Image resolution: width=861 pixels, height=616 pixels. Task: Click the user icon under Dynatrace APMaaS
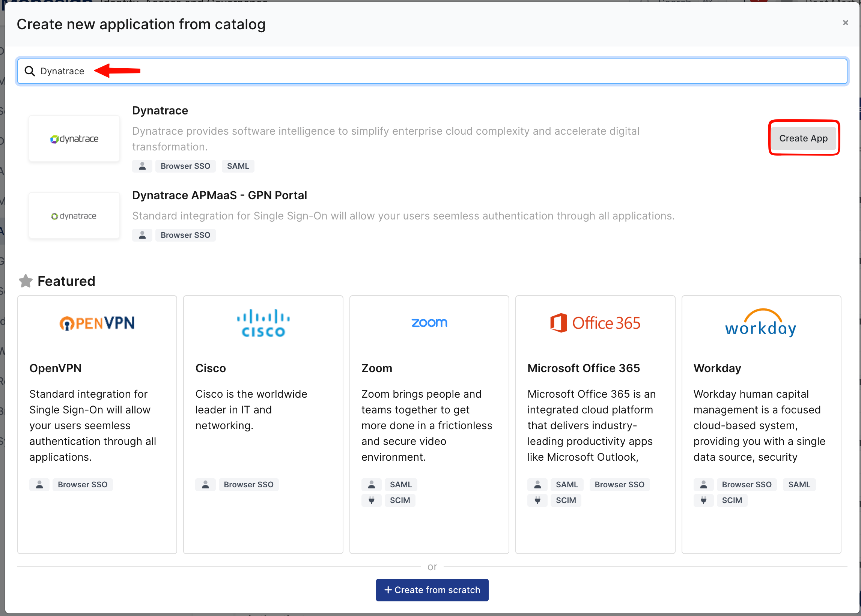click(x=142, y=235)
